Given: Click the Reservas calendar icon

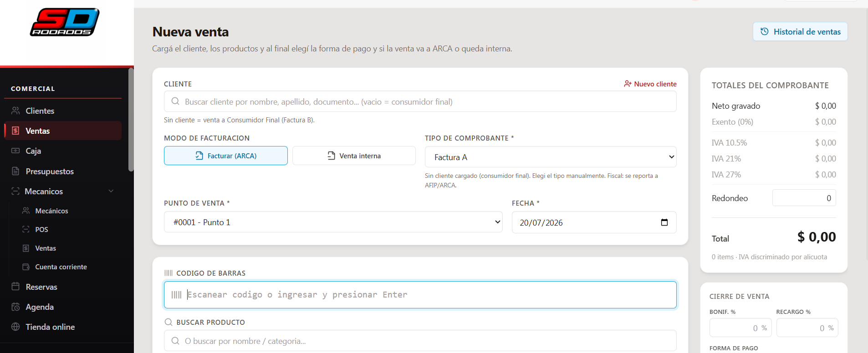Looking at the screenshot, I should pos(15,287).
